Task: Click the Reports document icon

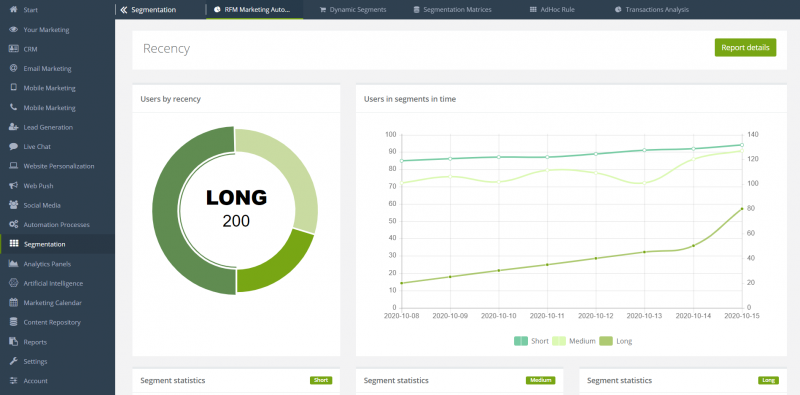Action: click(x=14, y=342)
